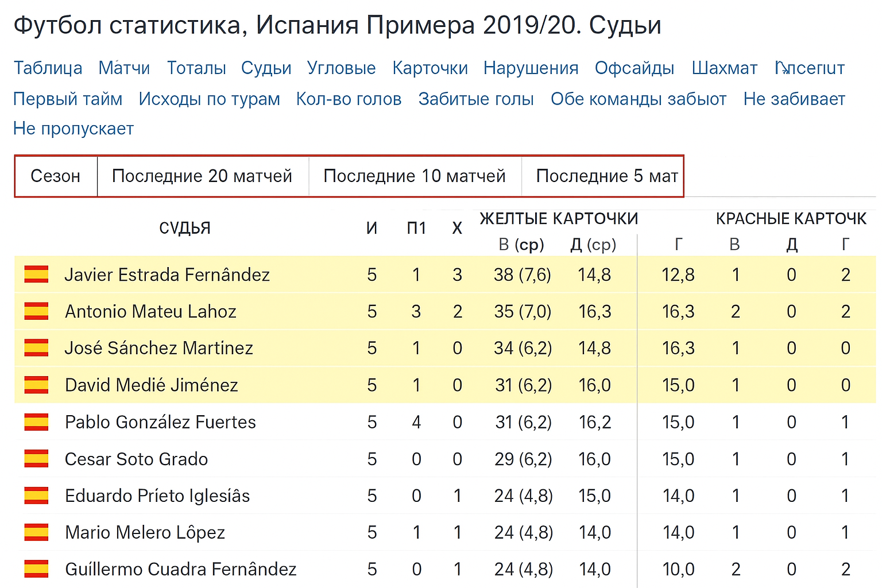
Task: Open the Исходы по турам link
Action: [x=210, y=99]
